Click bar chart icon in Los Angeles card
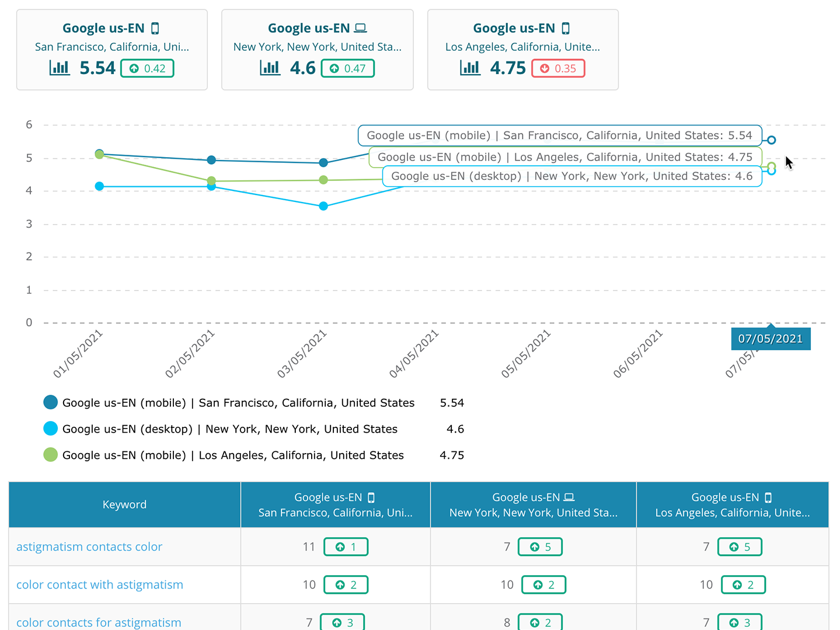 click(x=470, y=68)
